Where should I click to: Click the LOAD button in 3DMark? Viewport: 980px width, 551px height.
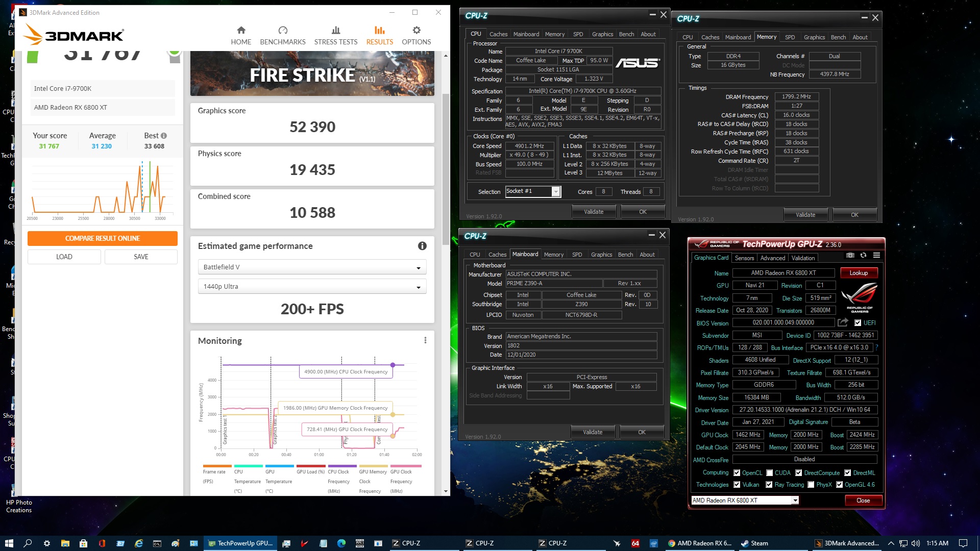point(64,257)
